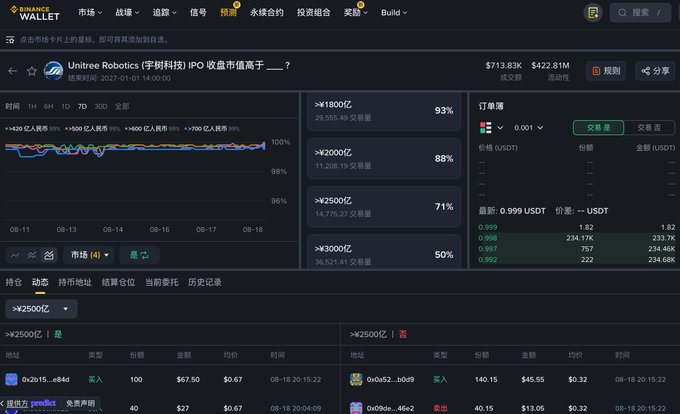The image size is (680, 414).
Task: Click the avatar of address 0x09de...46e2
Action: click(x=356, y=408)
